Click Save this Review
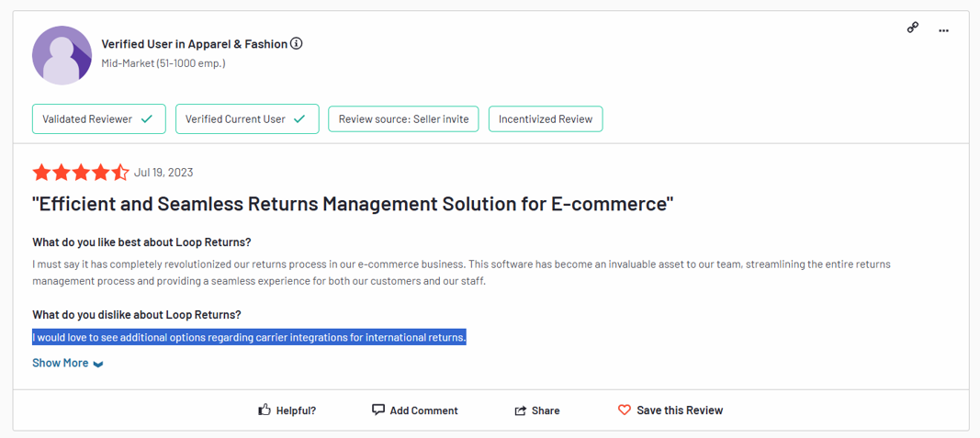The height and width of the screenshot is (438, 980). coord(670,410)
